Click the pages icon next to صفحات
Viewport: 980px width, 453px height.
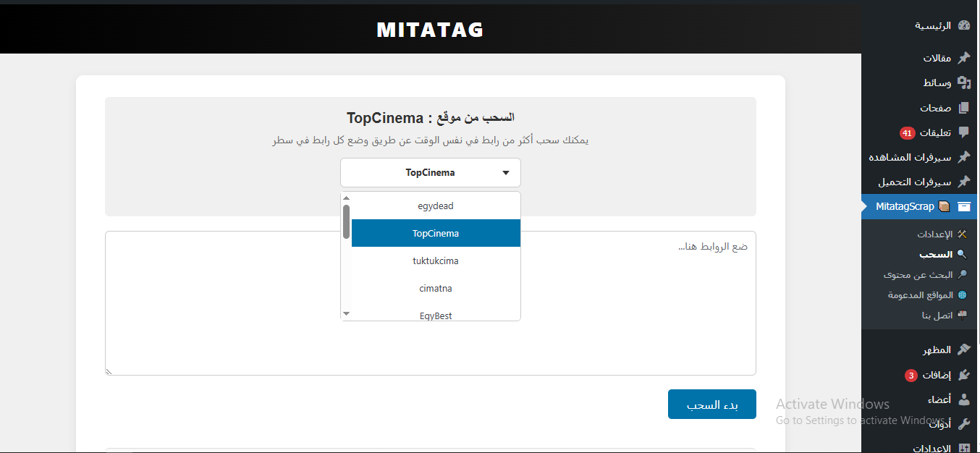tap(963, 108)
